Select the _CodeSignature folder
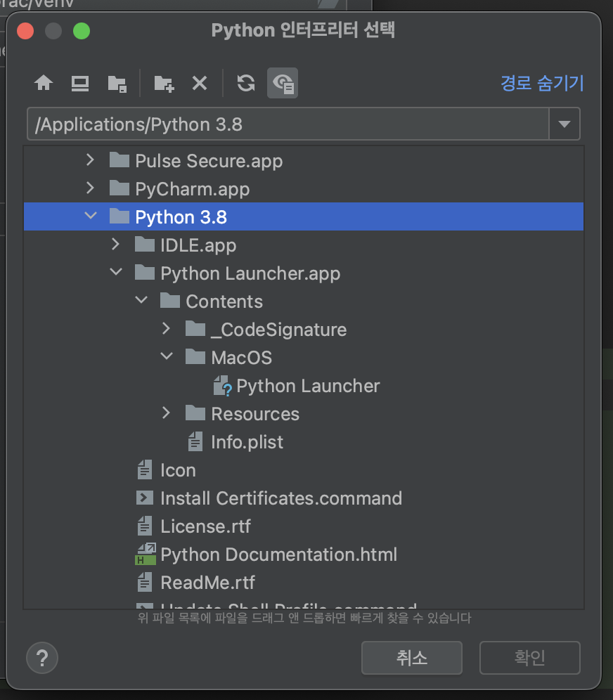This screenshot has height=700, width=613. tap(304, 330)
